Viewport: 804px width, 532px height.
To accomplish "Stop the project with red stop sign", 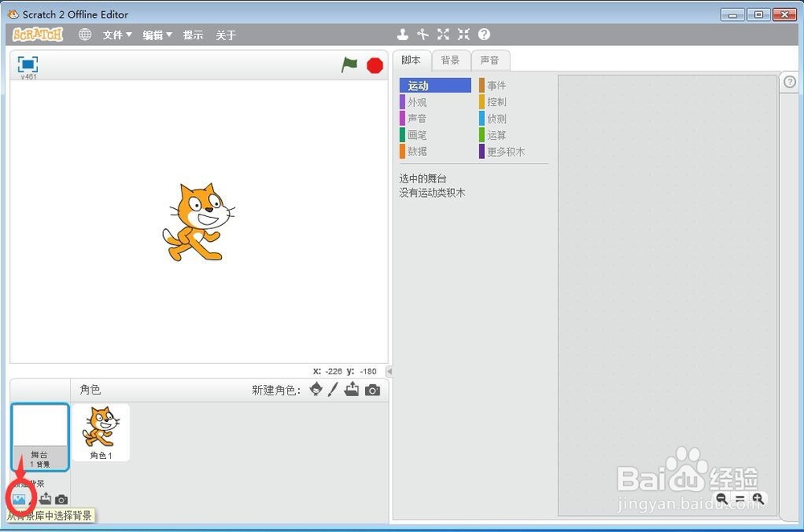I will coord(375,65).
